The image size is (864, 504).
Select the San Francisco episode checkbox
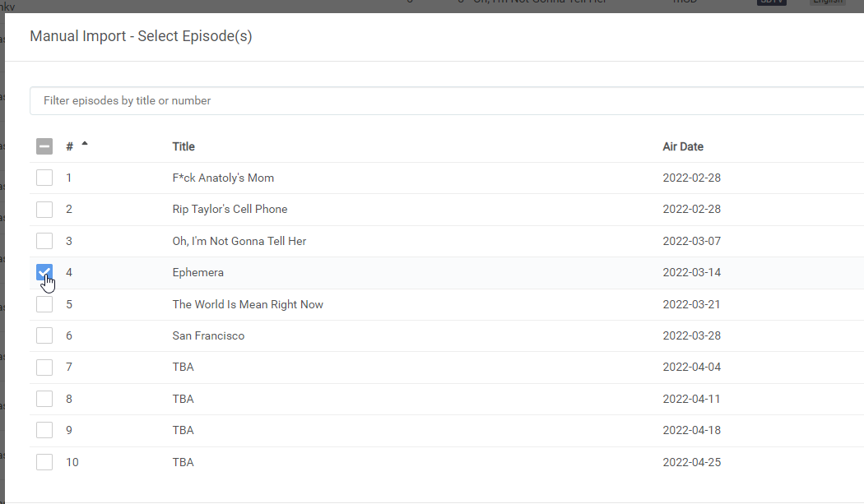tap(44, 335)
